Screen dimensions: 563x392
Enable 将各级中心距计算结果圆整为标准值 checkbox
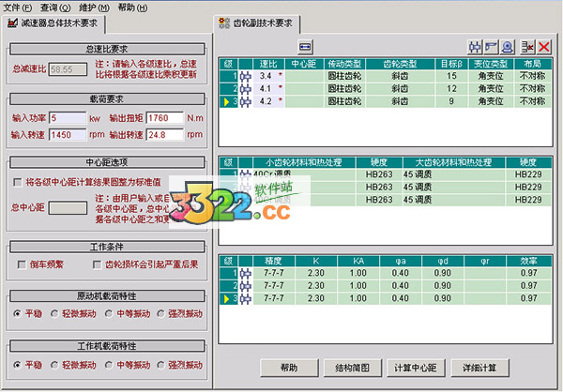17,182
